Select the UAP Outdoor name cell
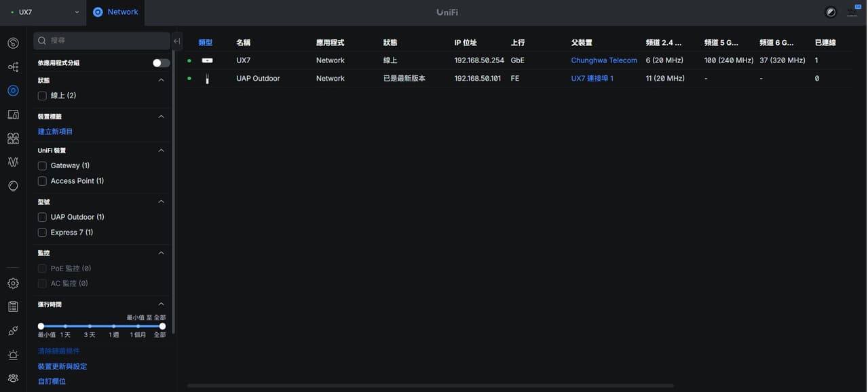Viewport: 868px width, 392px height. 258,79
